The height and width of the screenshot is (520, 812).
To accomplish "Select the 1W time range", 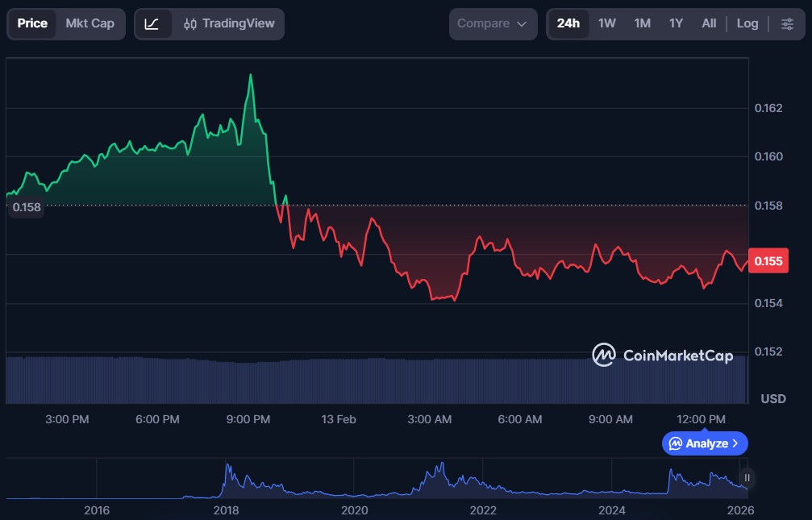I will pos(607,23).
